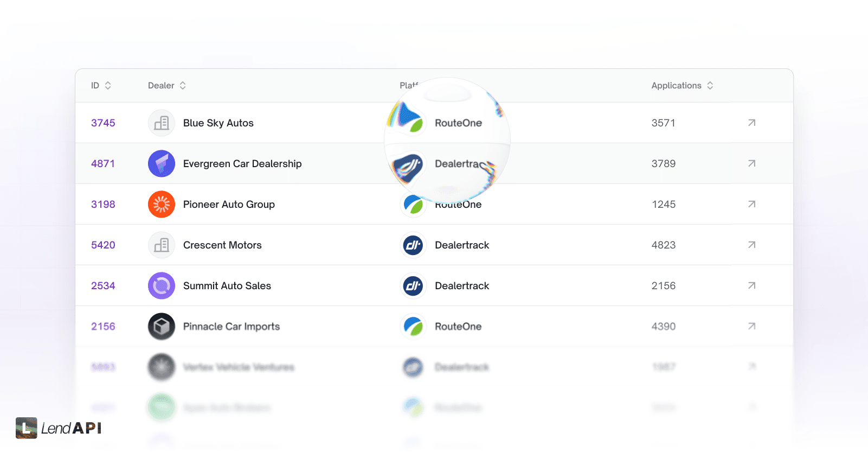Open dealer ID 5420
868x452 pixels.
click(103, 245)
